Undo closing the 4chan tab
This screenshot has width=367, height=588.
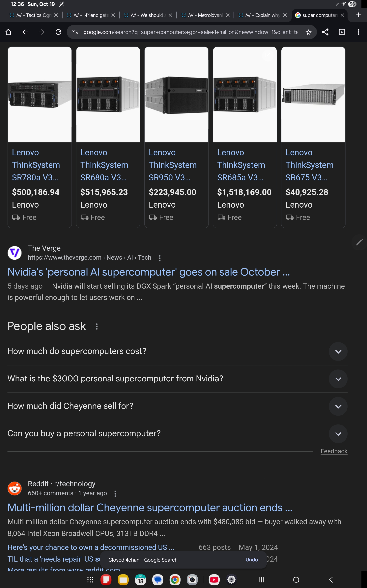[x=252, y=560]
